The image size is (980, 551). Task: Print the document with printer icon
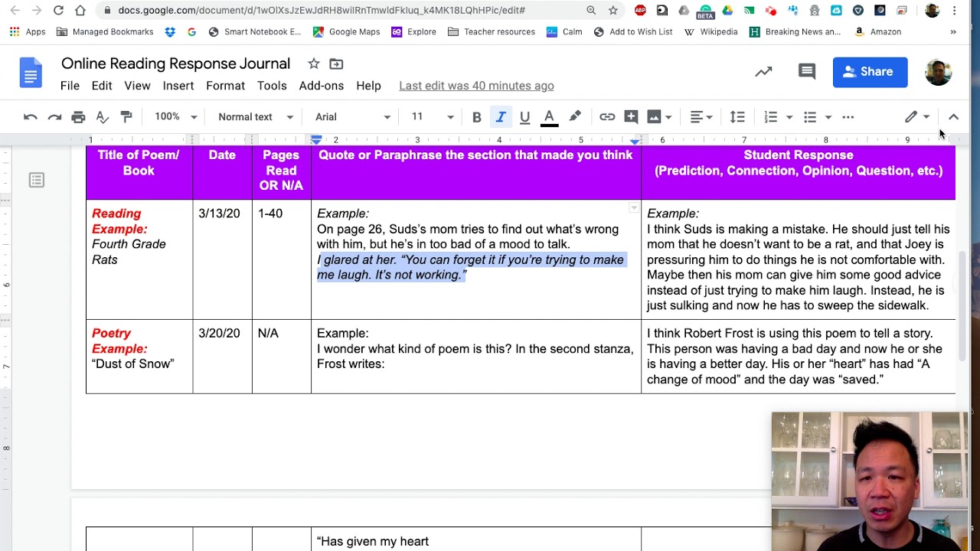[x=78, y=117]
